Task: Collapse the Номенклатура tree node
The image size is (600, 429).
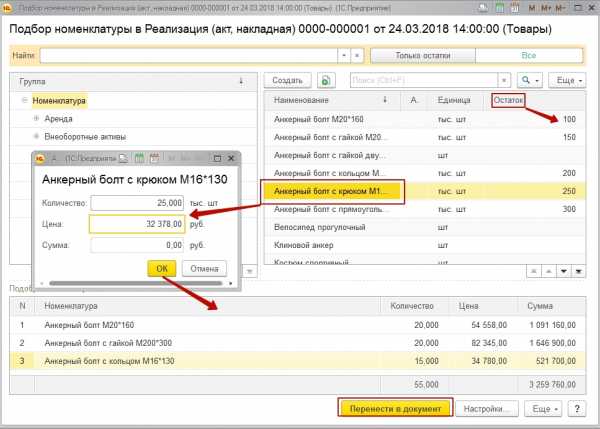Action: pos(24,100)
